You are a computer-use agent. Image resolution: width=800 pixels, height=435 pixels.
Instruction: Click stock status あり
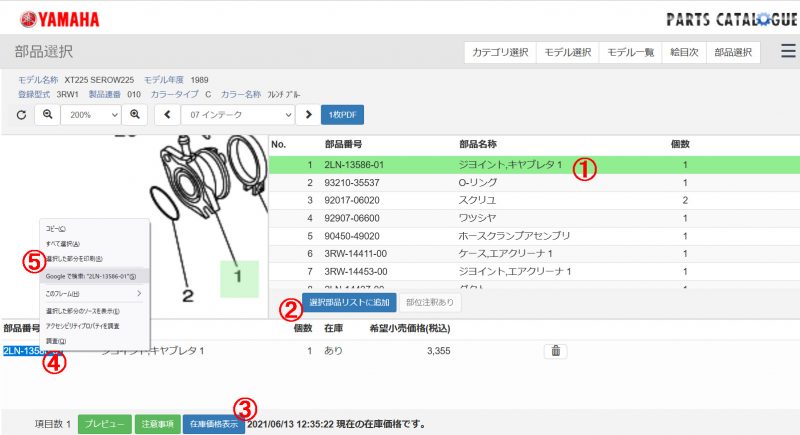click(x=334, y=351)
